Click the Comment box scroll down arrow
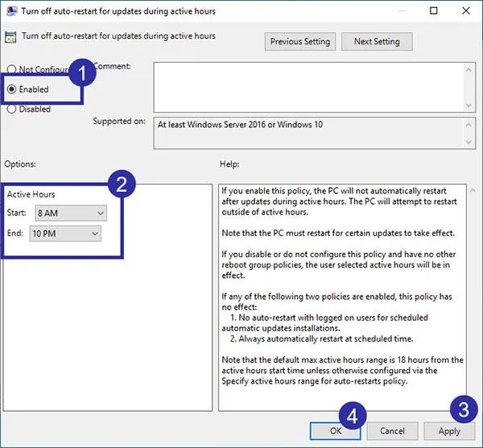Image resolution: width=483 pixels, height=448 pixels. point(469,106)
